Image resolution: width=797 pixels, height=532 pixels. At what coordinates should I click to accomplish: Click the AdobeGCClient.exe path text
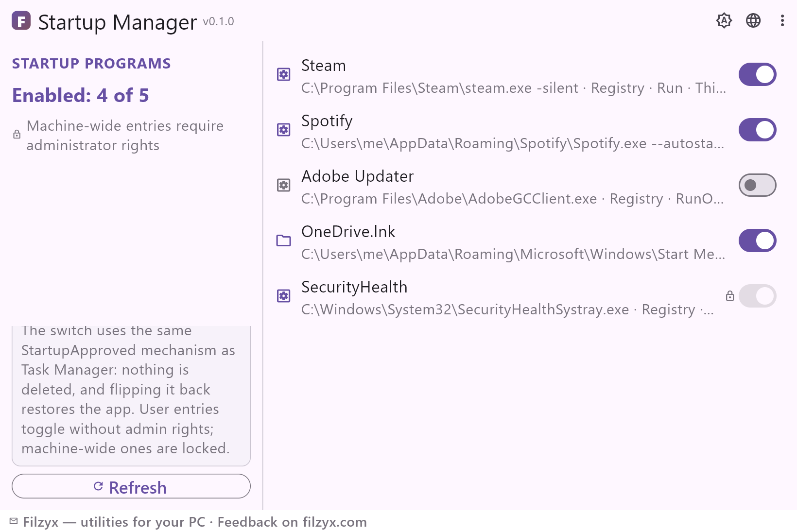tap(513, 199)
